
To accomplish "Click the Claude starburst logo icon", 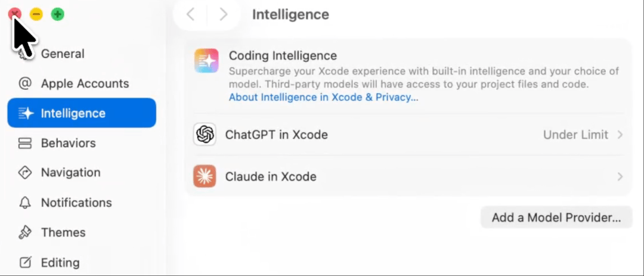I will point(205,176).
